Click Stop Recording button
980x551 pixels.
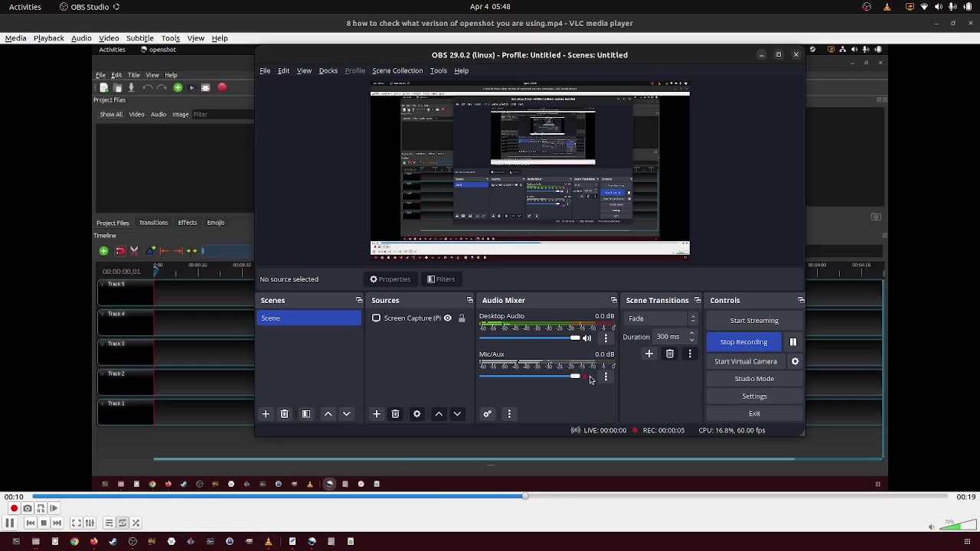pyautogui.click(x=743, y=342)
